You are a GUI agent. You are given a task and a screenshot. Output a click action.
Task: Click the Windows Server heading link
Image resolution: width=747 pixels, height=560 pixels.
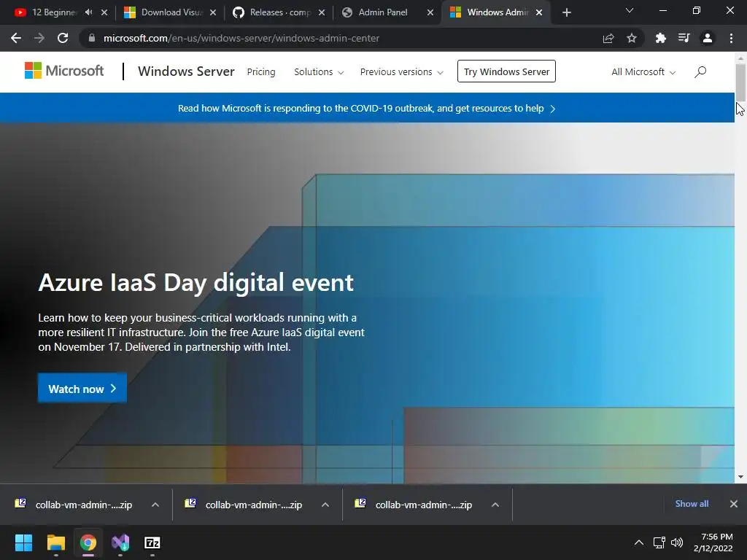tap(186, 71)
